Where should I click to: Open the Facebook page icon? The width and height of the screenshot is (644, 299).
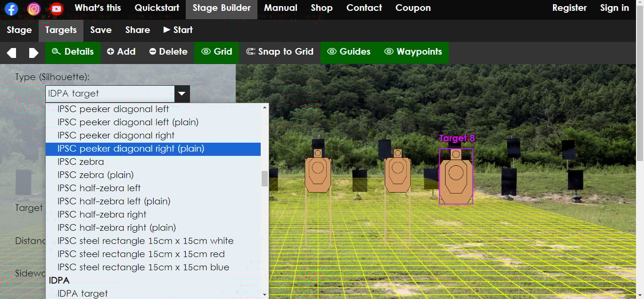tap(11, 8)
